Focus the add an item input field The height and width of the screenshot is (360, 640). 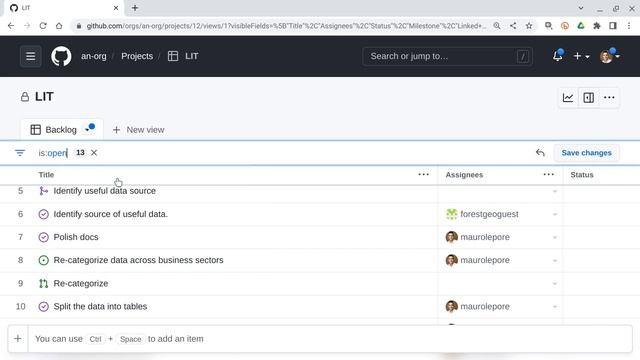(x=330, y=339)
